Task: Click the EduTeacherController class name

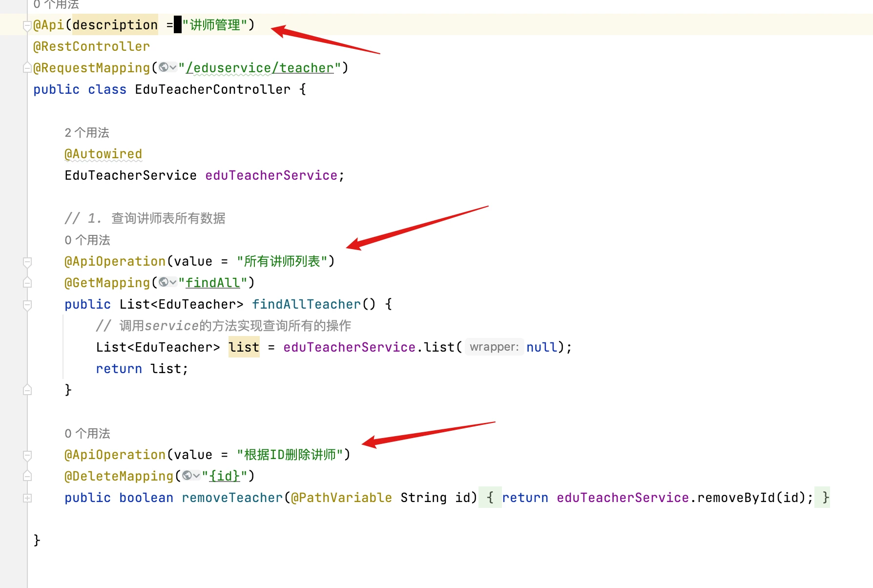Action: pyautogui.click(x=213, y=89)
